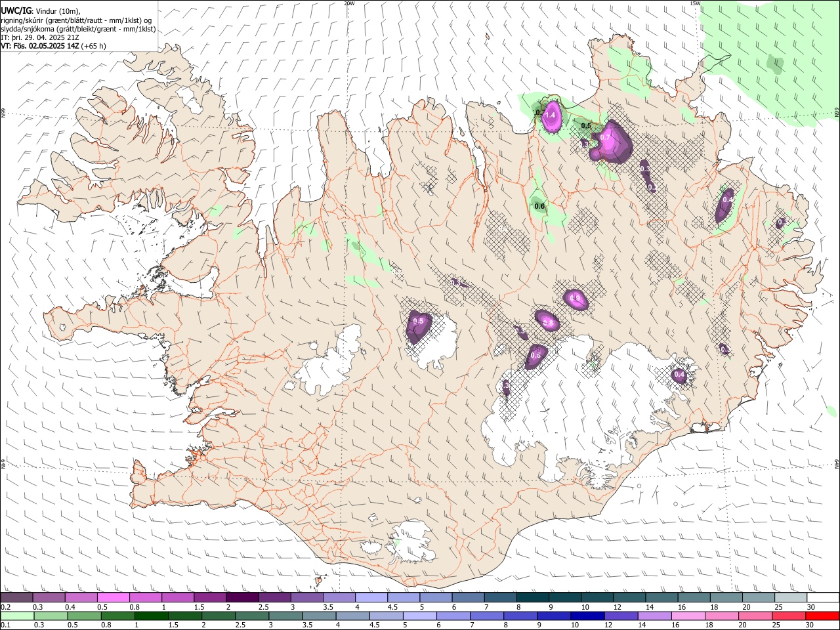Click the 'slydda/snjókoma' legend description line
This screenshot has height=630, width=840.
coord(78,29)
